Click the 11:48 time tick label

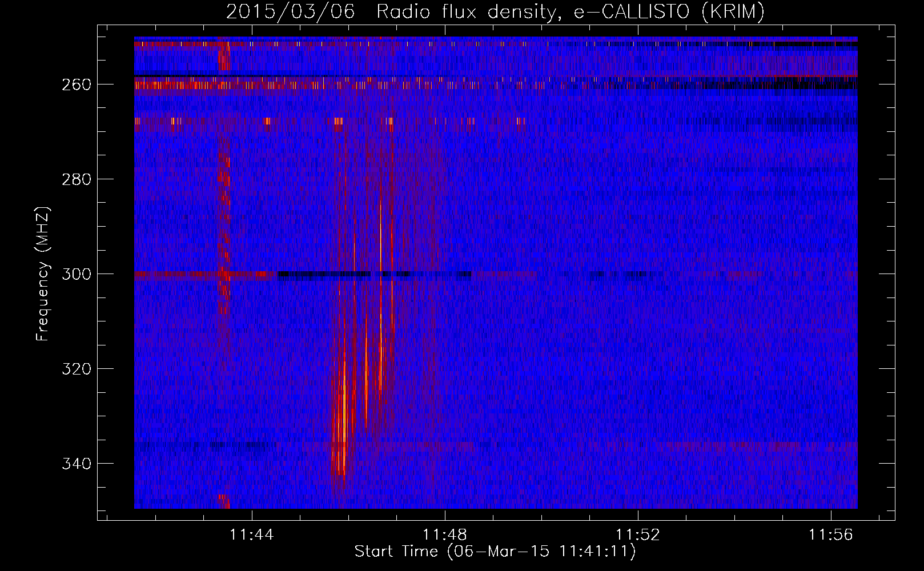(x=445, y=534)
